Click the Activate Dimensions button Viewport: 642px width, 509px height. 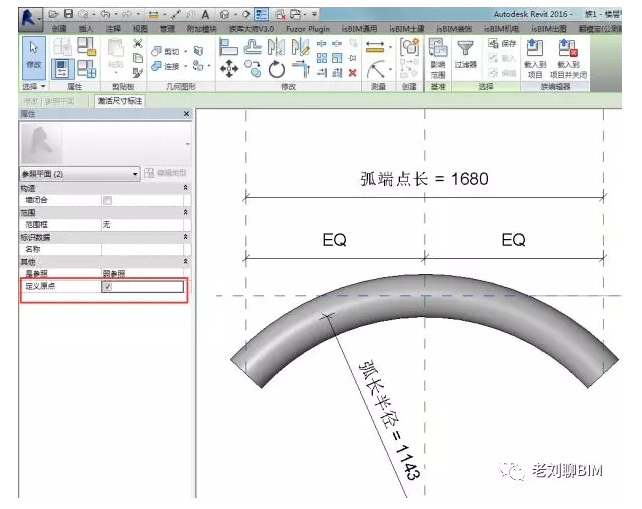coord(120,101)
